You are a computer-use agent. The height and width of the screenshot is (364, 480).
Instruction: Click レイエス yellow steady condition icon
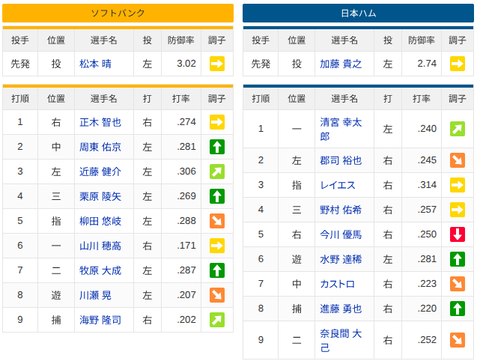pos(457,185)
